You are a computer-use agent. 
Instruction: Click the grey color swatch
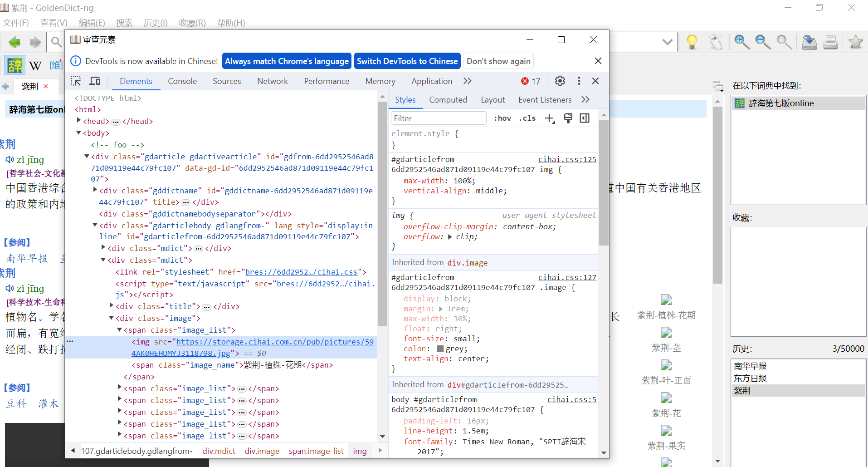(440, 349)
